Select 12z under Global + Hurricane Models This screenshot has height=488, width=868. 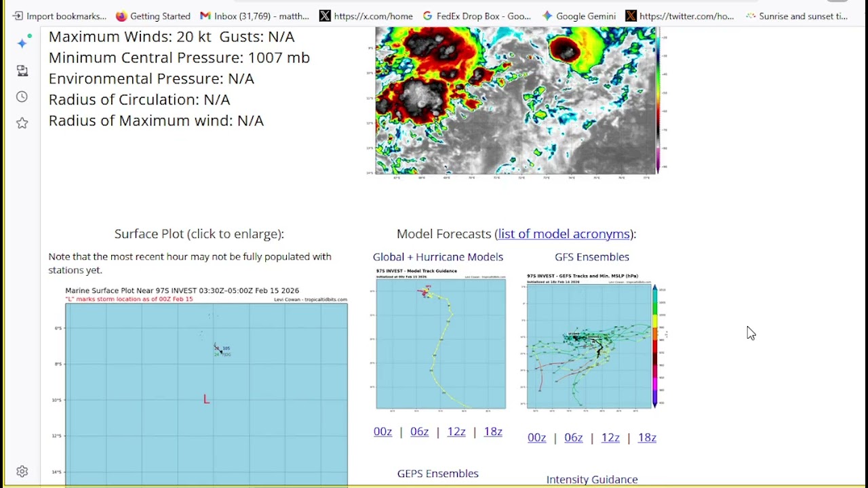(x=456, y=432)
